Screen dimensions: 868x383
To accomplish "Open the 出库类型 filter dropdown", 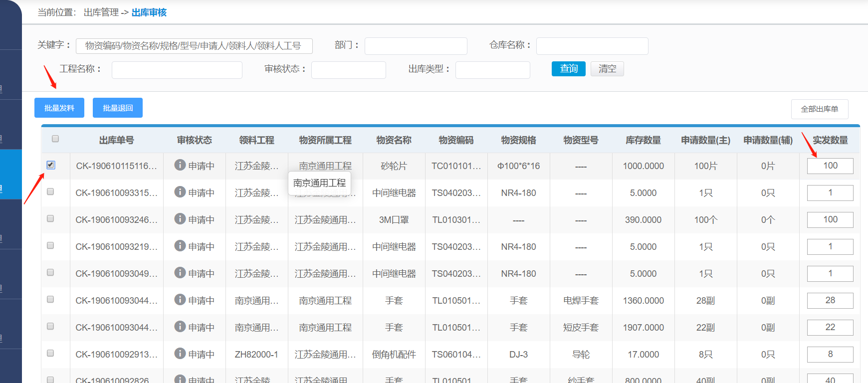I will 492,70.
